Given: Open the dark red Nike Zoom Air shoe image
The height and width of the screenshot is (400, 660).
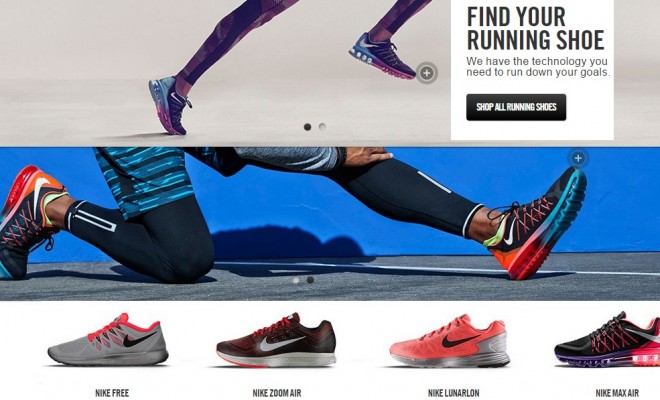Looking at the screenshot, I should click(276, 340).
